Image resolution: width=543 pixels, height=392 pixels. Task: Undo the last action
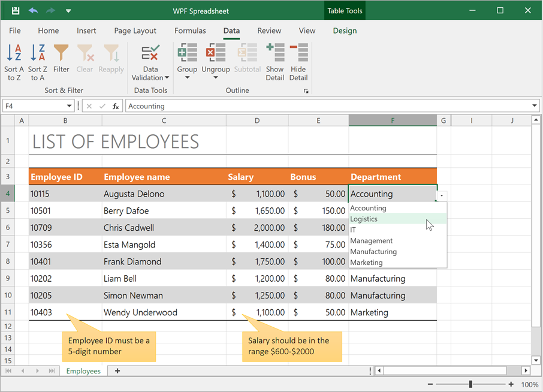(34, 10)
